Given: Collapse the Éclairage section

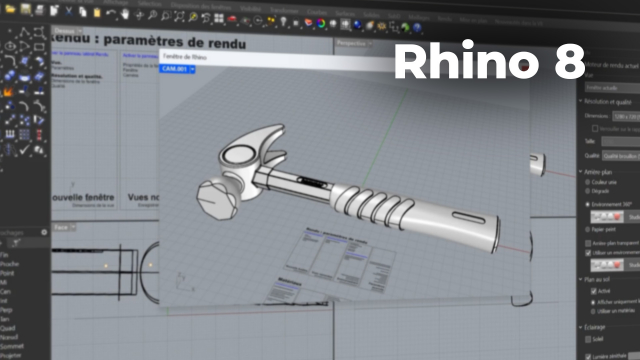Looking at the screenshot, I should pos(581,327).
